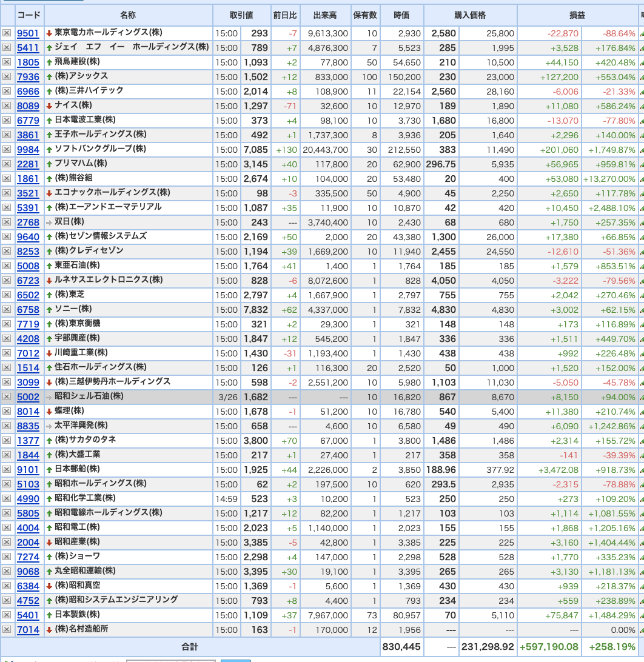
Task: Click the 保有数 column header
Action: [x=365, y=15]
